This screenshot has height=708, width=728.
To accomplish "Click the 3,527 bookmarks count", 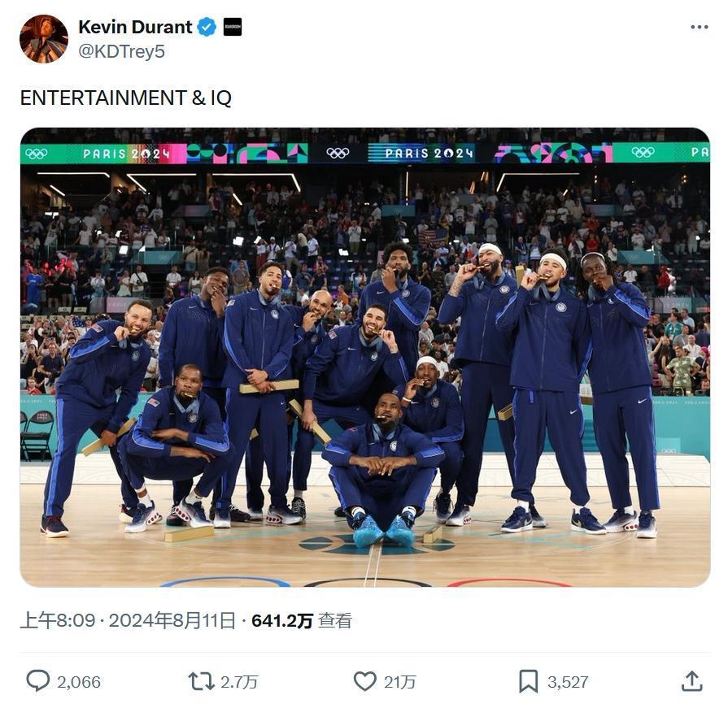I will click(568, 682).
